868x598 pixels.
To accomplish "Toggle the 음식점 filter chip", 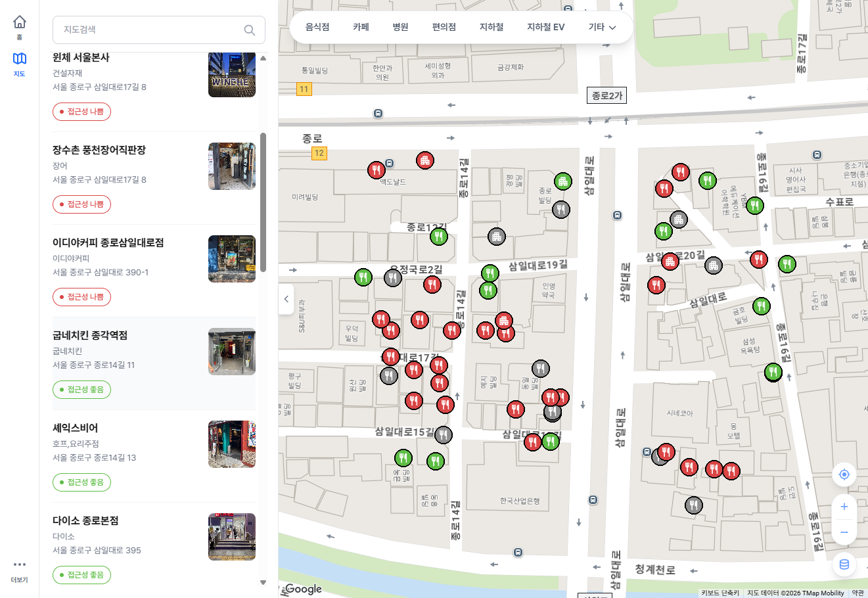I will (x=317, y=27).
